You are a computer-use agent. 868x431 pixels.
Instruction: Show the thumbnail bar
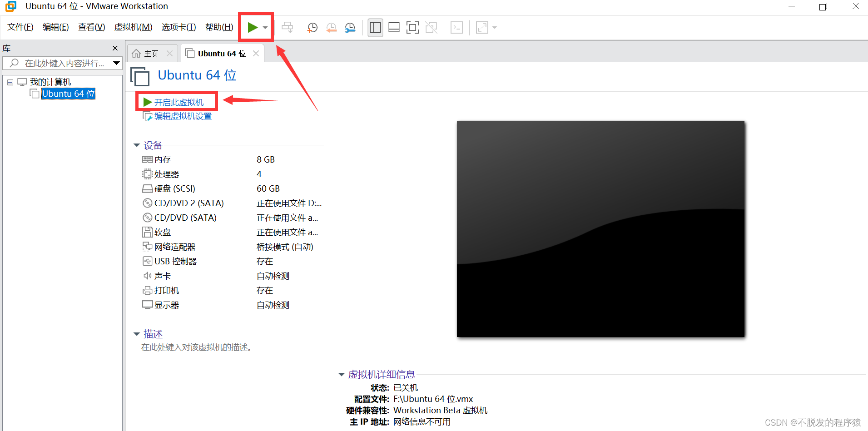tap(393, 27)
